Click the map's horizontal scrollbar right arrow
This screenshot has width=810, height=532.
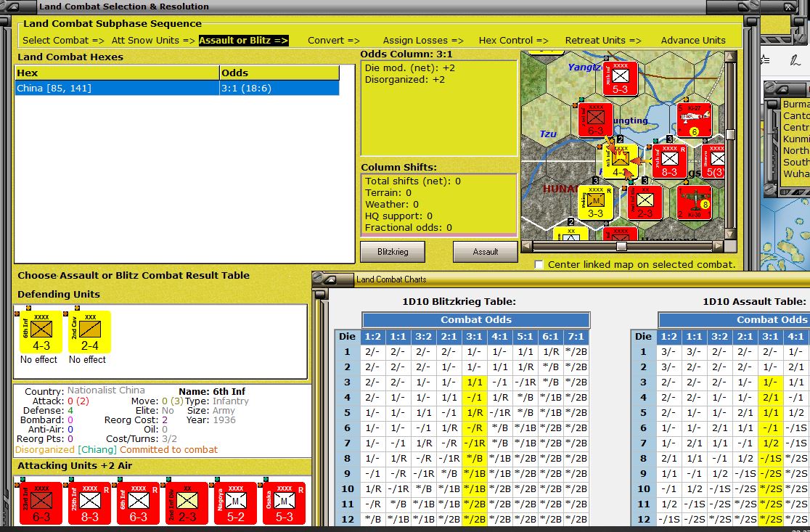(718, 246)
